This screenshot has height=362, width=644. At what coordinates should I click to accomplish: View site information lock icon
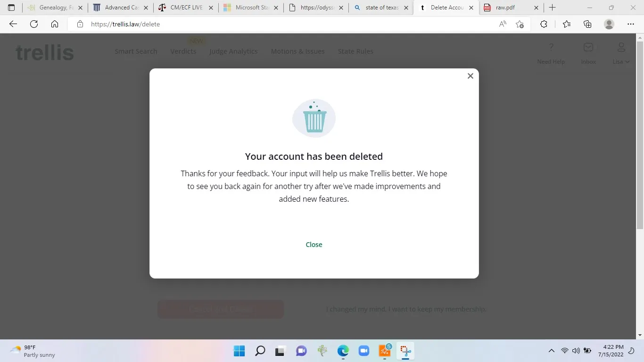coord(80,24)
